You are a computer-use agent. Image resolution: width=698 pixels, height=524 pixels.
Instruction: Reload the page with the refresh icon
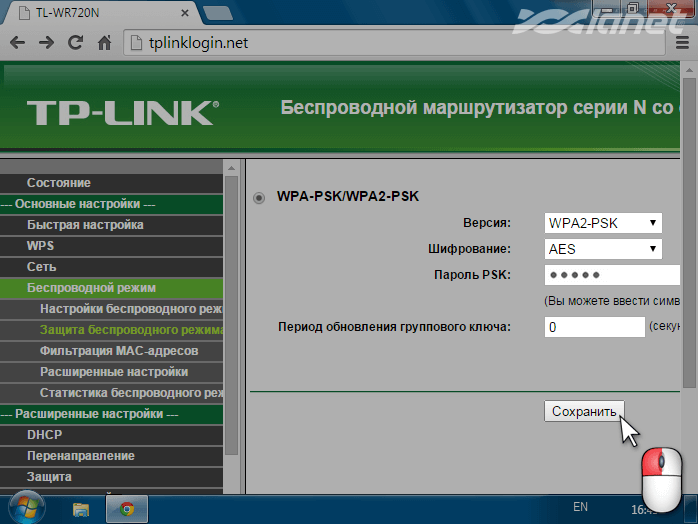click(x=75, y=43)
